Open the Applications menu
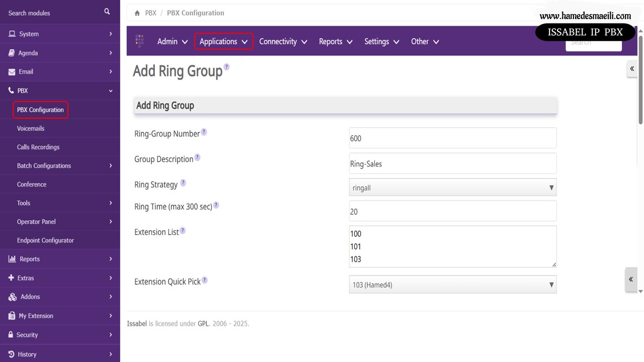This screenshot has width=644, height=362. tap(223, 42)
